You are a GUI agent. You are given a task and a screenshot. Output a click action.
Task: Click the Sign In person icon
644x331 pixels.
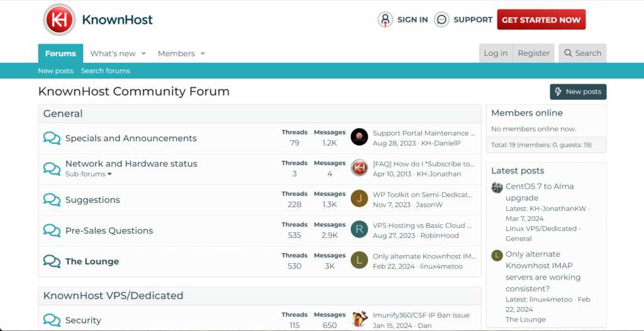(x=386, y=19)
